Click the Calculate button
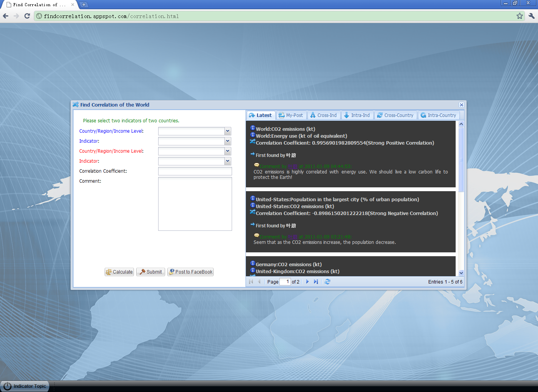 tap(119, 272)
